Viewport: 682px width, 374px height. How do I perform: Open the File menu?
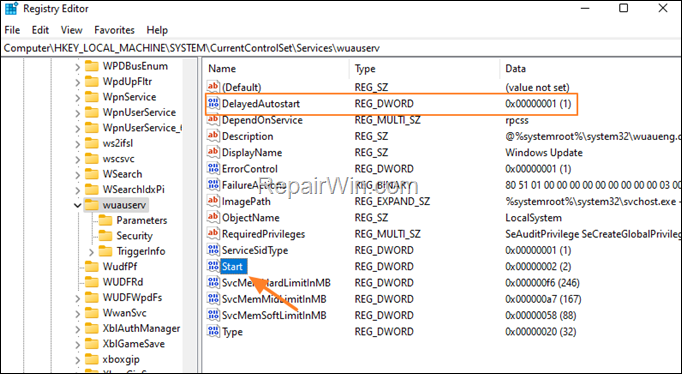click(x=12, y=30)
